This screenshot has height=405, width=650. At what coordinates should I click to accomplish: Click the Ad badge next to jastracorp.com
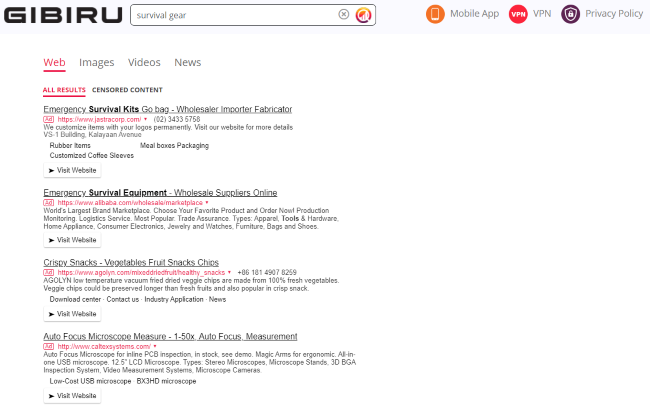pyautogui.click(x=48, y=119)
